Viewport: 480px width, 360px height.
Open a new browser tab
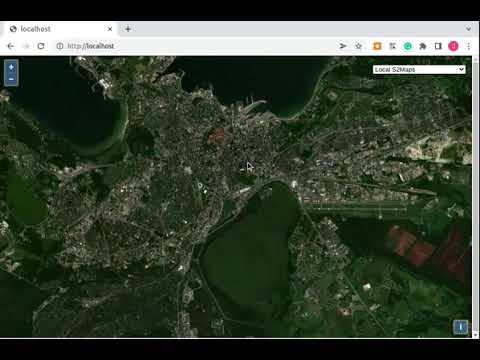128,29
